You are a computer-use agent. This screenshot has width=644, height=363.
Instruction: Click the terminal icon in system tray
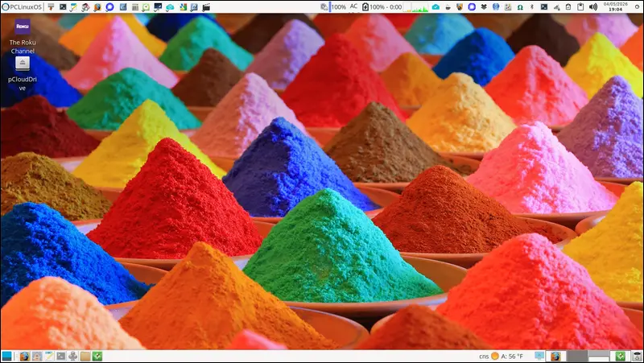click(x=544, y=7)
